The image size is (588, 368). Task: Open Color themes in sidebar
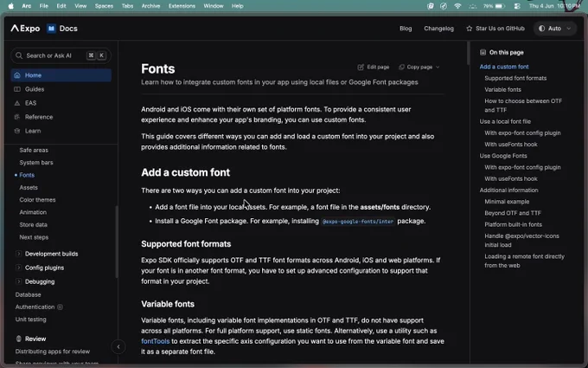(37, 200)
